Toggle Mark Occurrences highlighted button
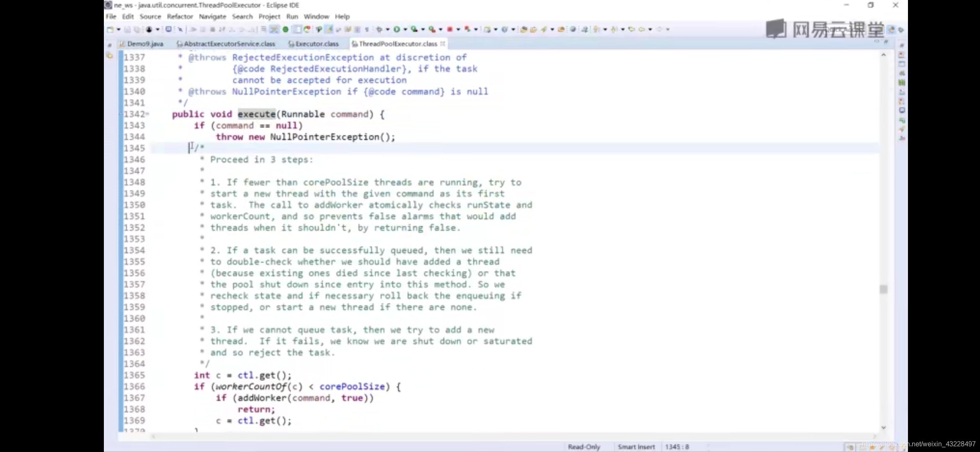Viewport: 980px width, 452px height. (329, 29)
